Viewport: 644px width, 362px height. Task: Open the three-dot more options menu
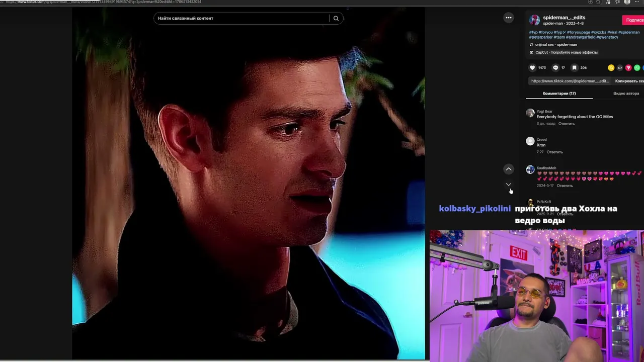tap(509, 18)
